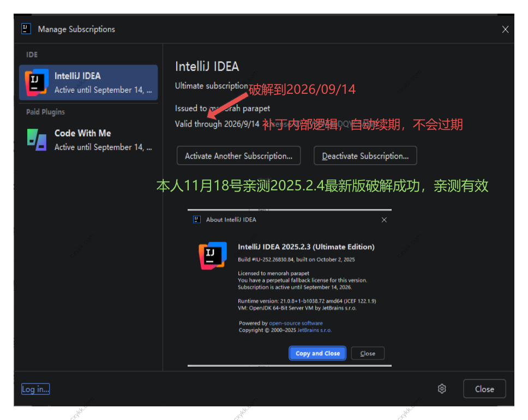The width and height of the screenshot is (528, 420).
Task: Click the Valid through 2026/9/14 text
Action: [217, 124]
